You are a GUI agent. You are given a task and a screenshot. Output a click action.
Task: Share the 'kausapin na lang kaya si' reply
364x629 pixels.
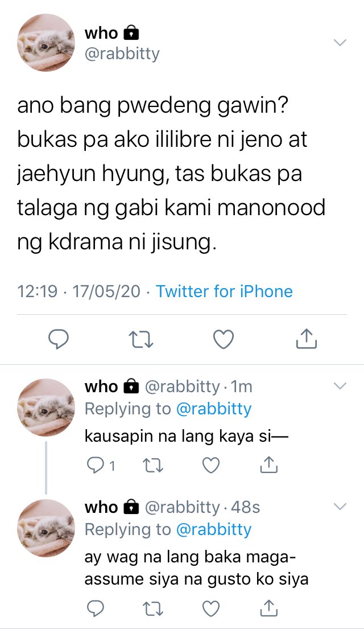point(268,464)
